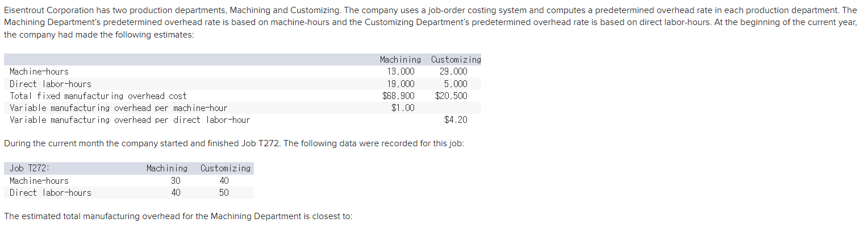Click the question sentence about estimated total overhead

178,216
